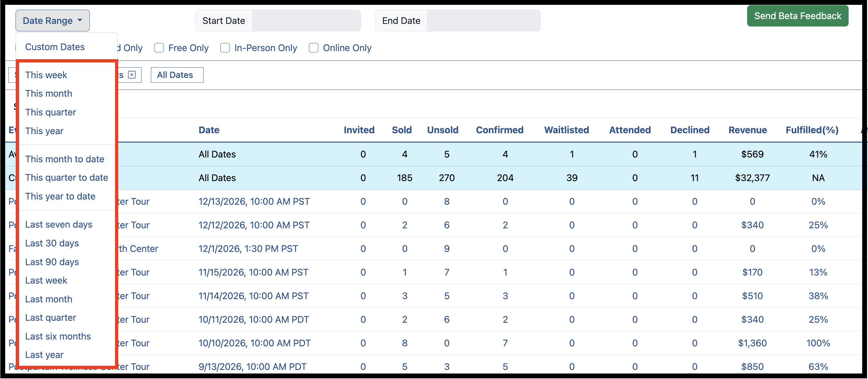Viewport: 868px width, 379px height.
Task: Click the $32,377 revenue cell
Action: pyautogui.click(x=752, y=178)
